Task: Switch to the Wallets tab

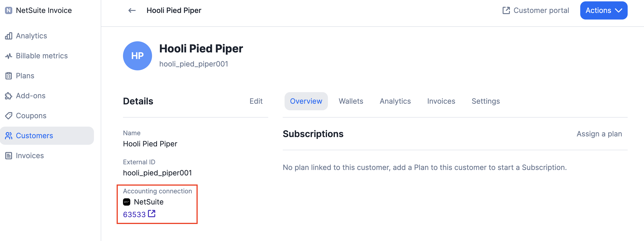Action: 351,101
